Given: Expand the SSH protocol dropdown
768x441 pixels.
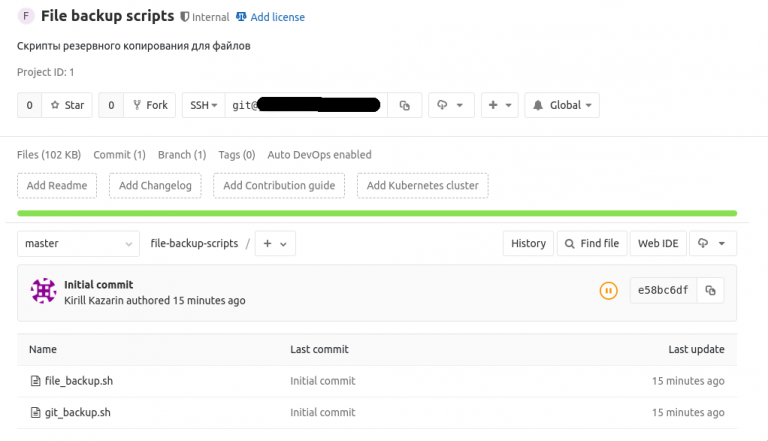Looking at the screenshot, I should [x=204, y=105].
